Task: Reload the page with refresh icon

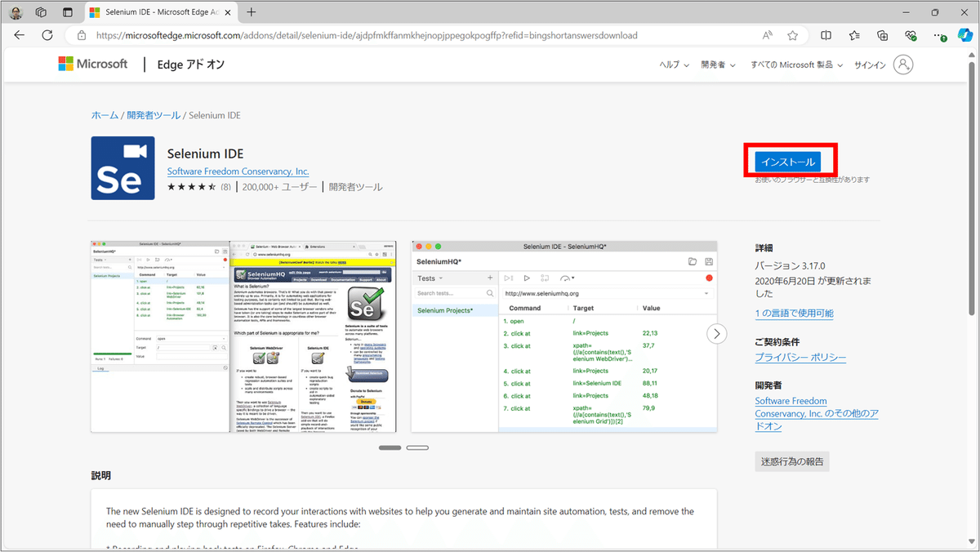Action: click(x=47, y=35)
